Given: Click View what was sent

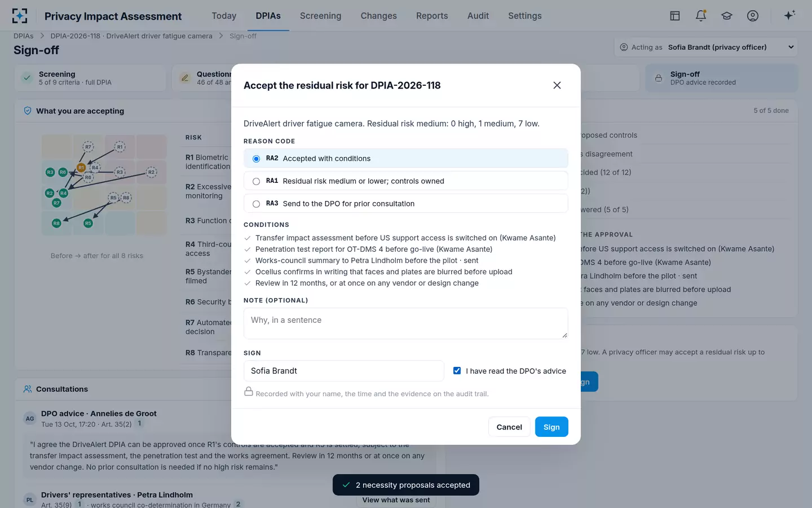Looking at the screenshot, I should 396,500.
